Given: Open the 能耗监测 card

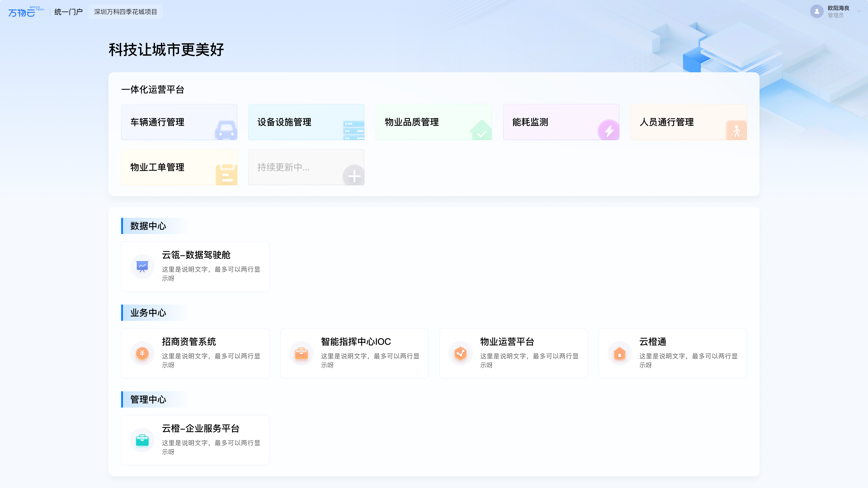Looking at the screenshot, I should (561, 122).
